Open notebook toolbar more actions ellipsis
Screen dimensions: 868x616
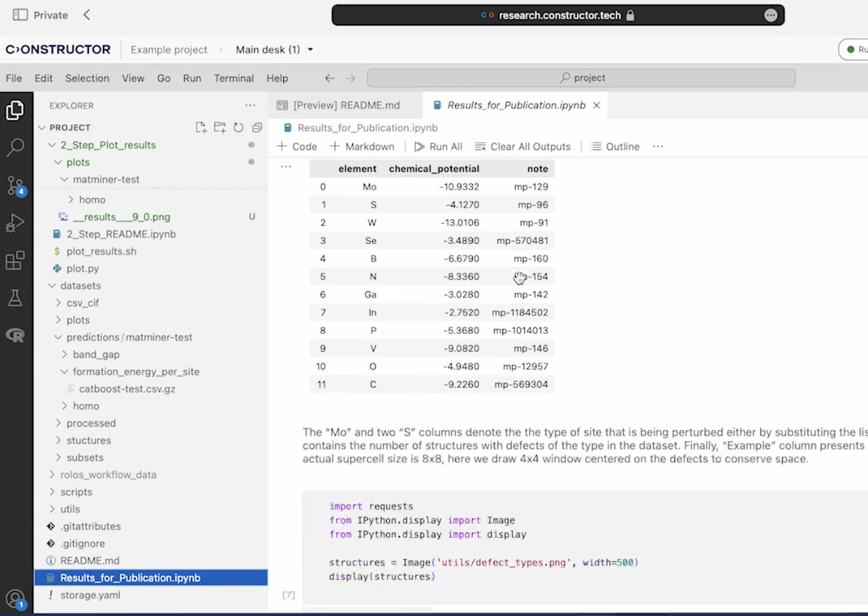(658, 147)
